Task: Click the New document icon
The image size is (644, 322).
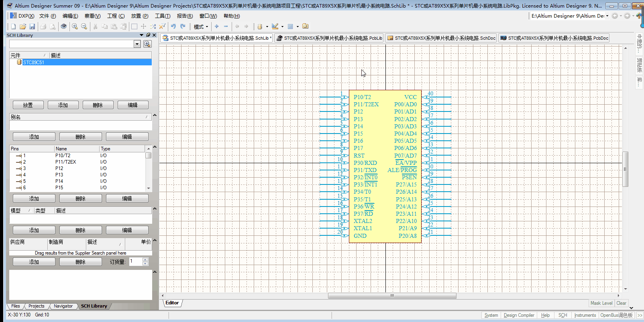Action: pyautogui.click(x=13, y=26)
